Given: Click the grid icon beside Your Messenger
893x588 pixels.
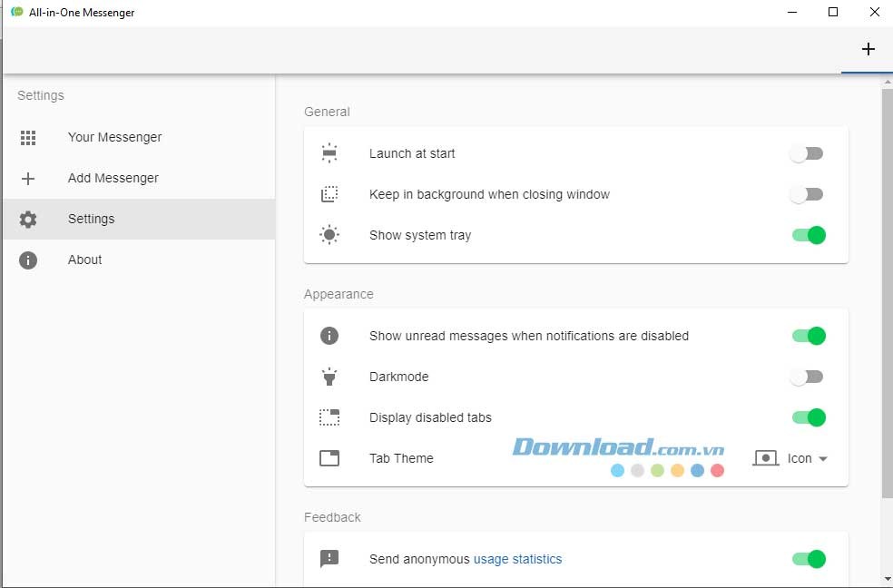Looking at the screenshot, I should click(x=28, y=138).
